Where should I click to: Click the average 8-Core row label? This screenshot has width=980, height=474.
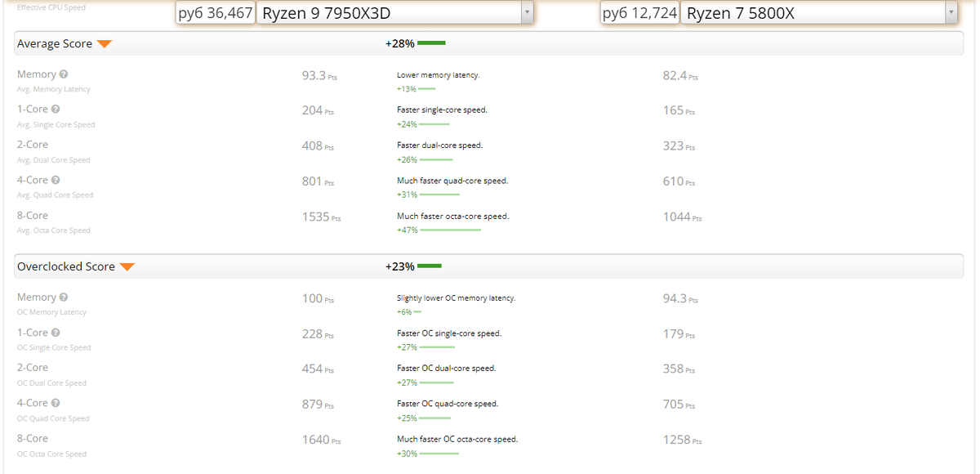(33, 216)
